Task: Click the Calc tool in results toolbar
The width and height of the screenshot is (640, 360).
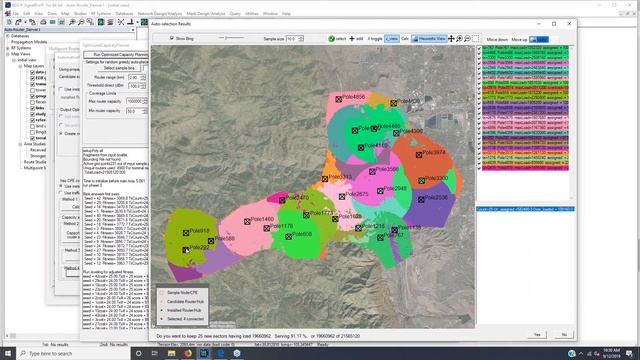Action: point(404,39)
